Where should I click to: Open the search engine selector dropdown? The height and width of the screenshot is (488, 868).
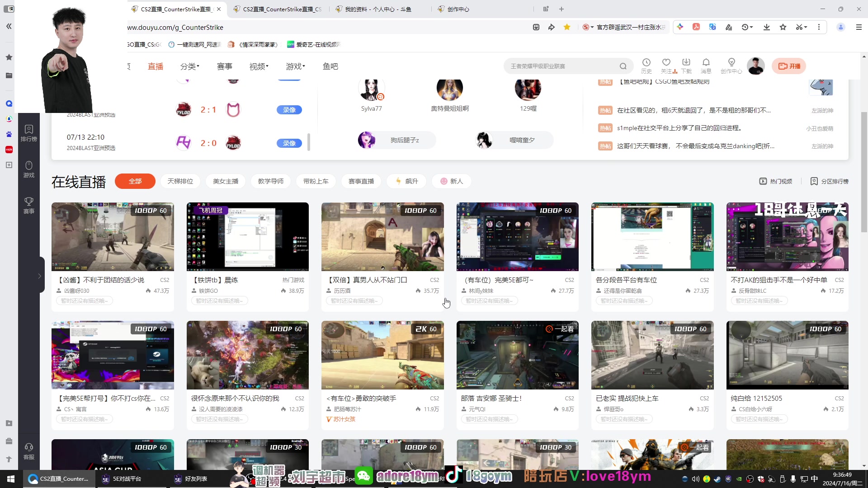coord(588,27)
